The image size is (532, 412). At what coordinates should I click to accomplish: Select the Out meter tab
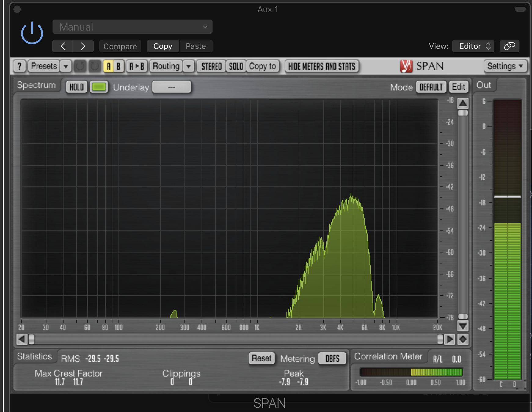484,85
